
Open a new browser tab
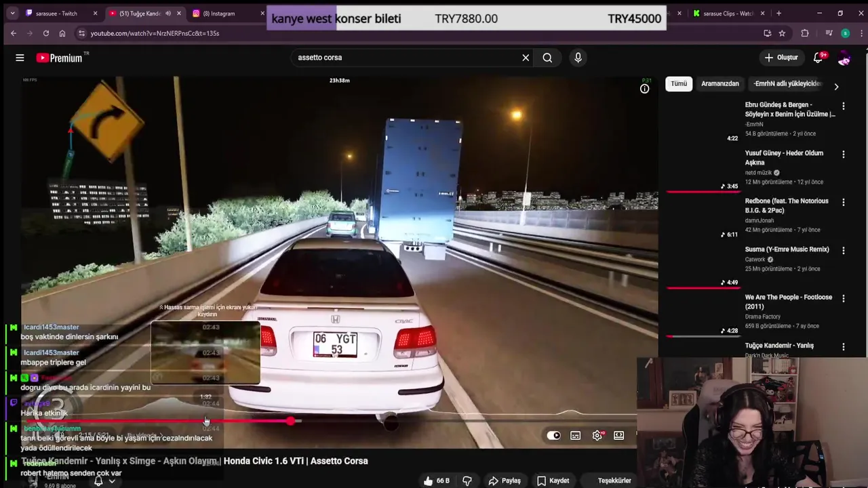(778, 14)
